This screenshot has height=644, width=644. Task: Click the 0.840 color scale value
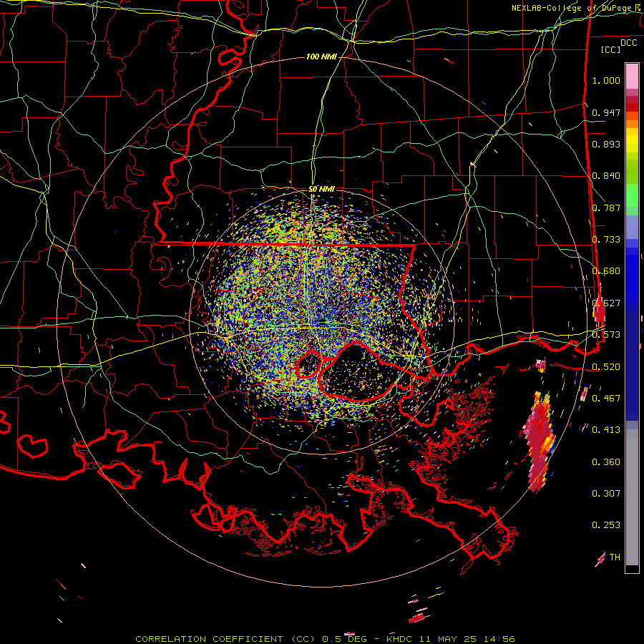[606, 176]
